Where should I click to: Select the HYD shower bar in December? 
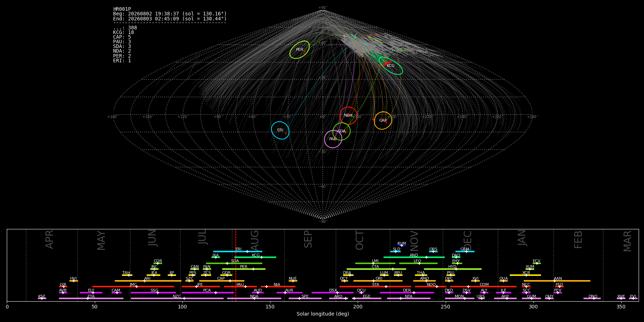(453, 269)
